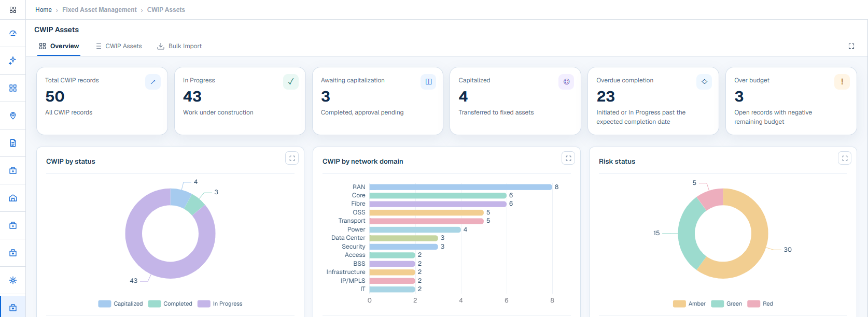Image resolution: width=868 pixels, height=317 pixels.
Task: Click the snowflake icon in sidebar
Action: point(13,280)
